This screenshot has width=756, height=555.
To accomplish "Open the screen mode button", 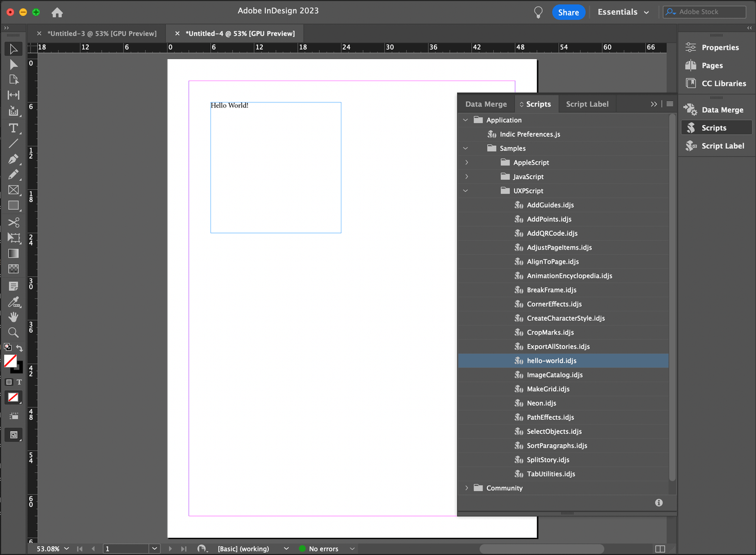I will [x=14, y=435].
